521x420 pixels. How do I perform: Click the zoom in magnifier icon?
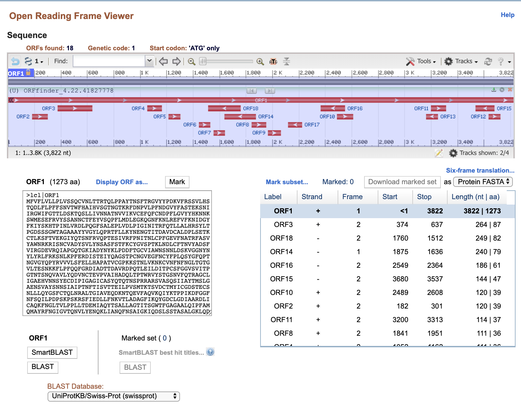coord(260,62)
